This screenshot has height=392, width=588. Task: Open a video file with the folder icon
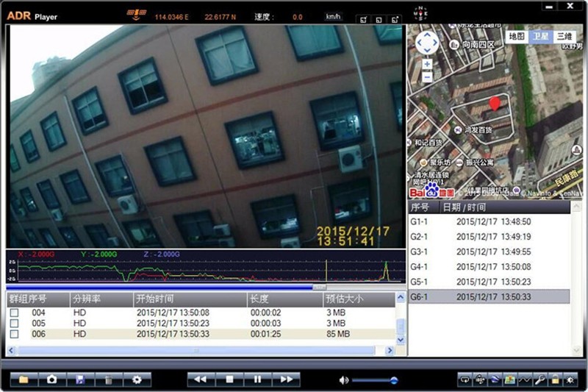pyautogui.click(x=24, y=379)
